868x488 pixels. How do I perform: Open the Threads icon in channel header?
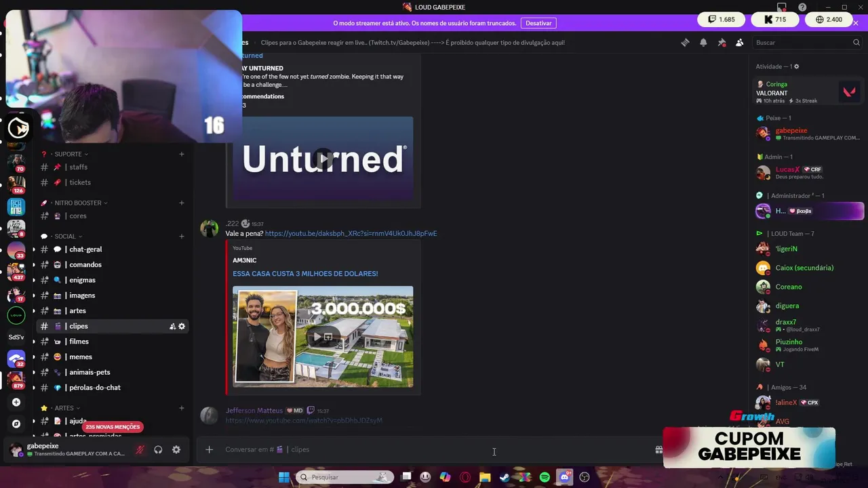click(685, 42)
